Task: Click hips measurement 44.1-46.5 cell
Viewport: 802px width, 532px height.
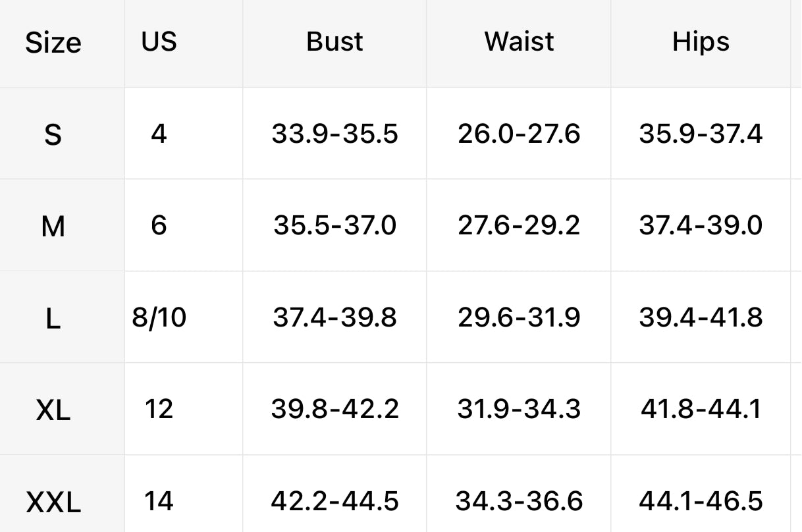Action: [x=701, y=502]
